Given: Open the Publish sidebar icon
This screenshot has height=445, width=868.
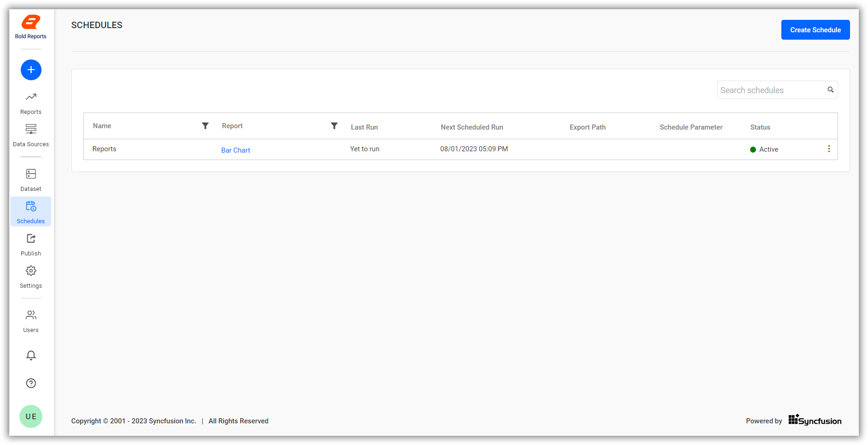Looking at the screenshot, I should click(x=30, y=238).
